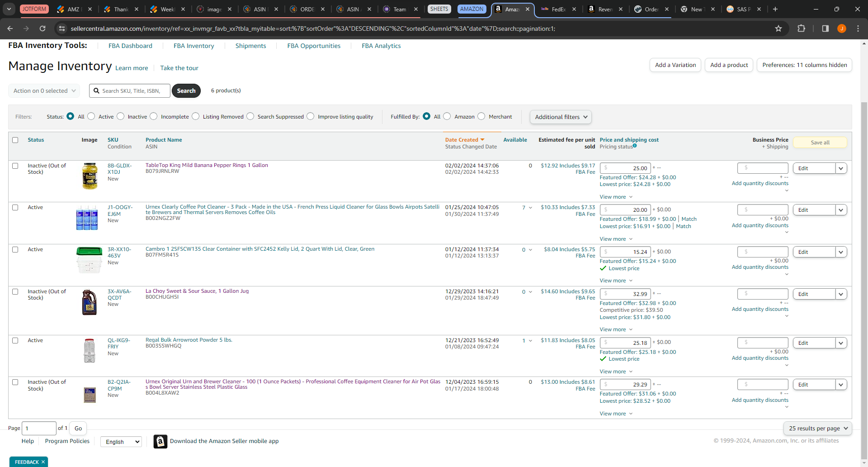This screenshot has height=467, width=868.
Task: Open FBA Analytics
Action: pyautogui.click(x=381, y=46)
